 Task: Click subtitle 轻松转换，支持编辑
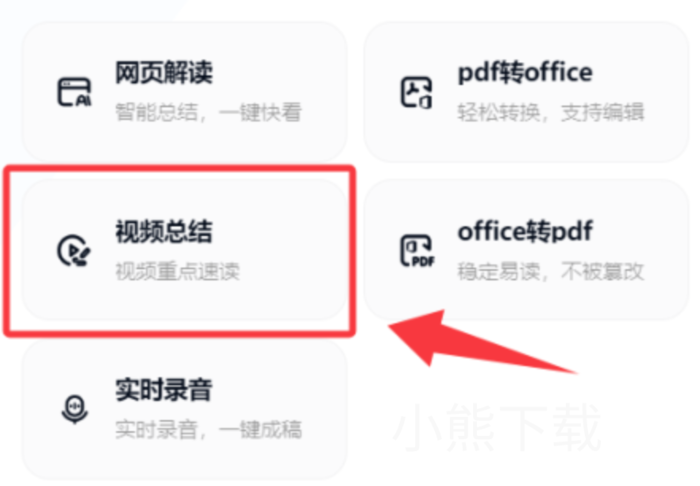point(551,112)
